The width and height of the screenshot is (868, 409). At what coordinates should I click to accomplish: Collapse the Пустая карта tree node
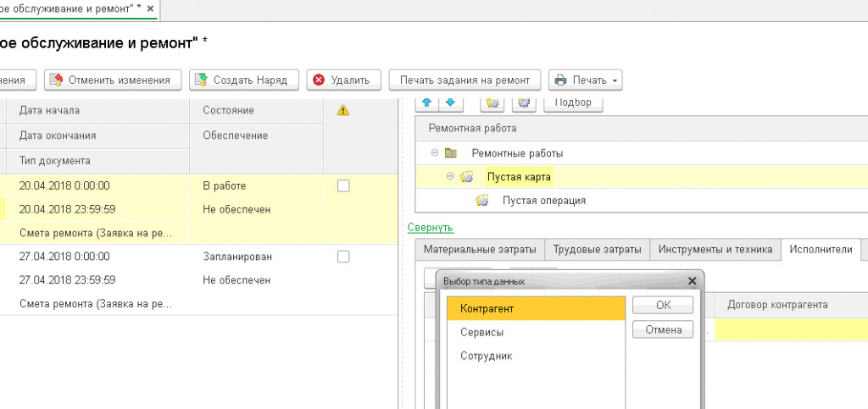[x=450, y=177]
